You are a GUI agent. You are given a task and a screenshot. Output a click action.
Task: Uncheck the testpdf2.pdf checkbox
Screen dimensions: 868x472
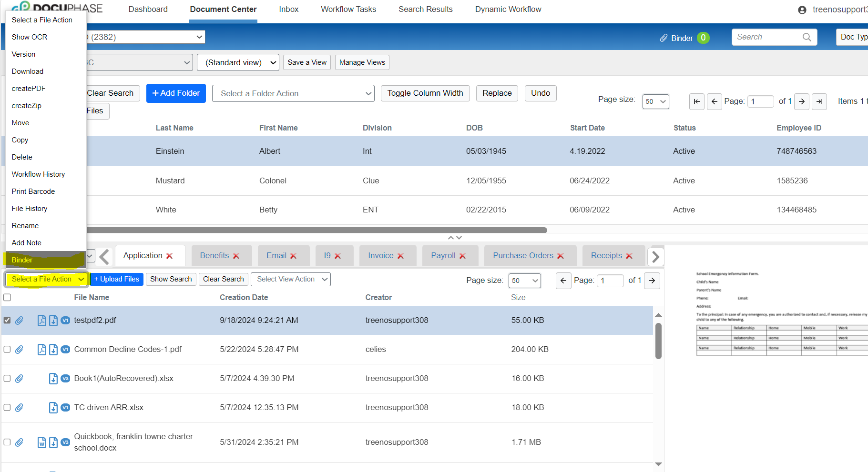point(7,321)
